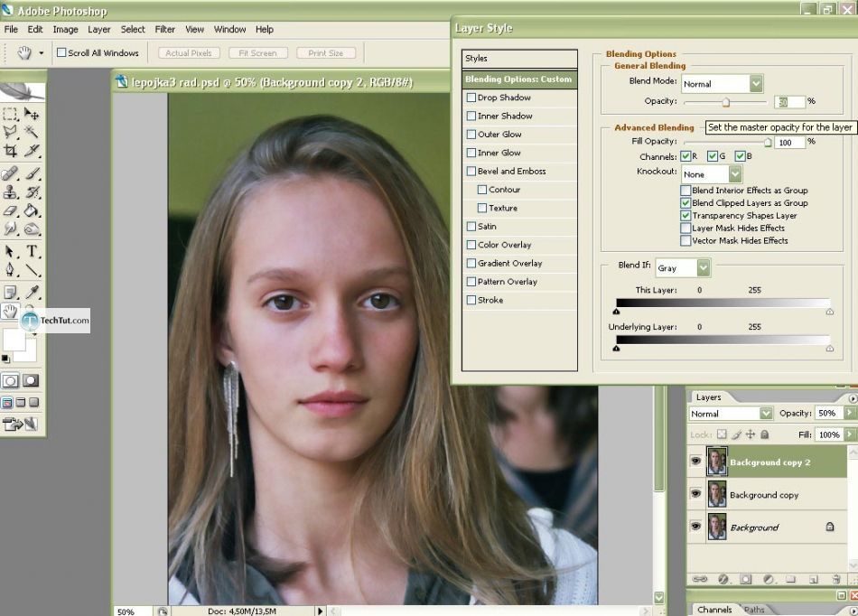Screen dimensions: 858x616
Task: Enable the Outer Glow checkbox
Action: point(471,135)
